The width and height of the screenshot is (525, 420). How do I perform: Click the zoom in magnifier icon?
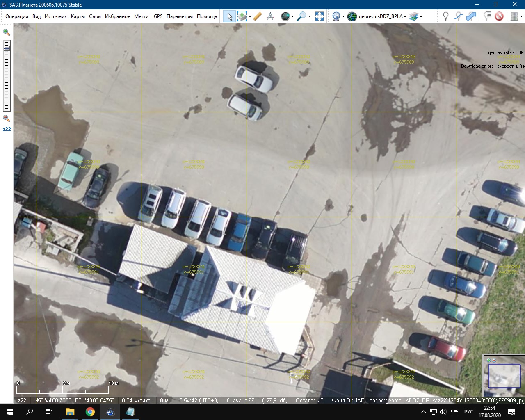click(x=7, y=32)
